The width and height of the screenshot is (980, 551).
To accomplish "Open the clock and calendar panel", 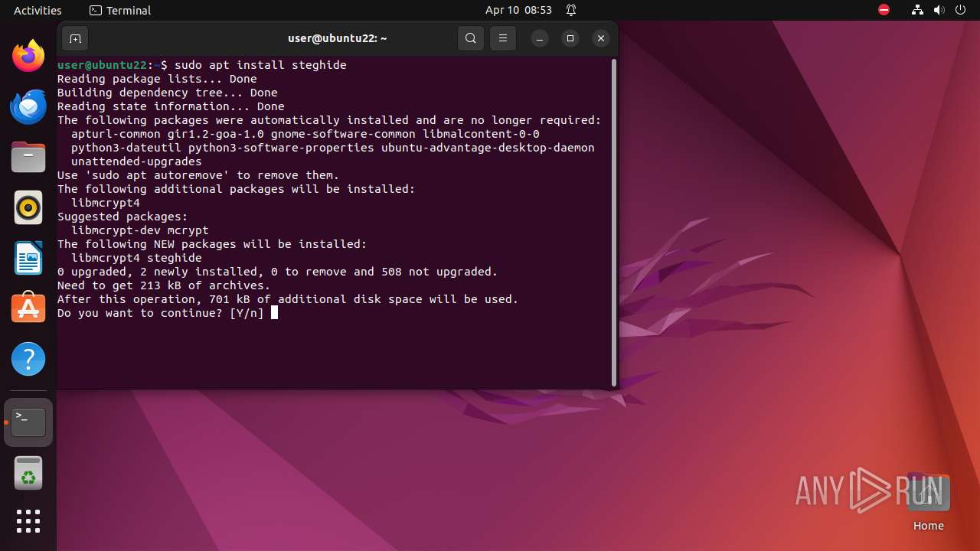I will pyautogui.click(x=518, y=11).
